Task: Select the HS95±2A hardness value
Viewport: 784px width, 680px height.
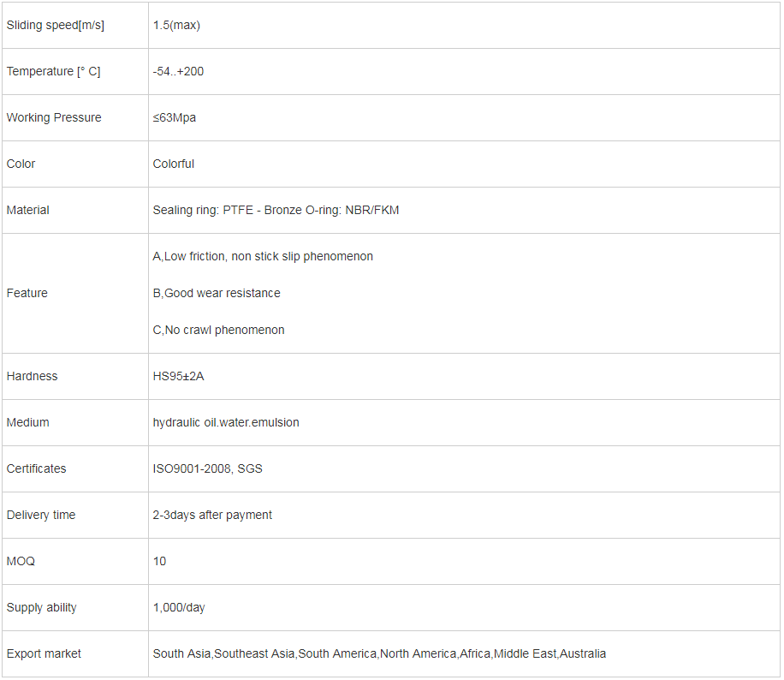Action: pos(179,376)
